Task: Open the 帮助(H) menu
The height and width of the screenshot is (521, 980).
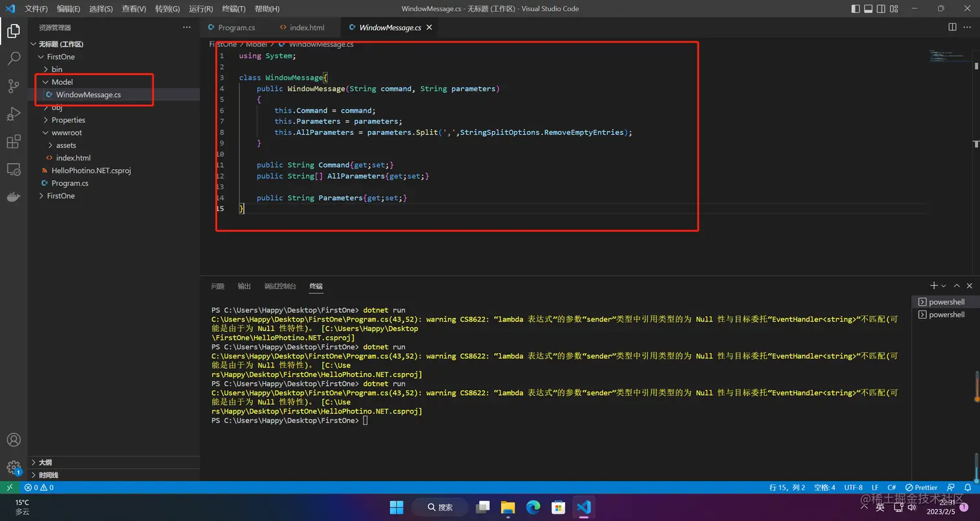Action: tap(267, 8)
